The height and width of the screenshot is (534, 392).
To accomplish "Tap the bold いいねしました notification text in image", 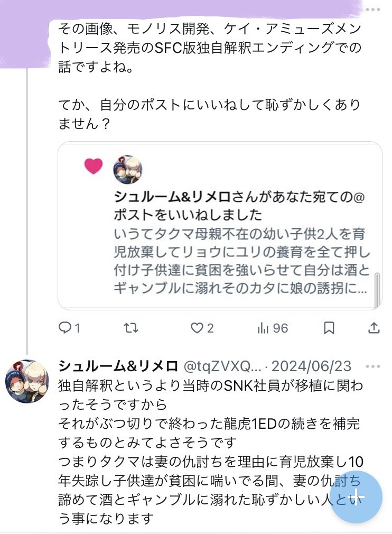I will 188,215.
